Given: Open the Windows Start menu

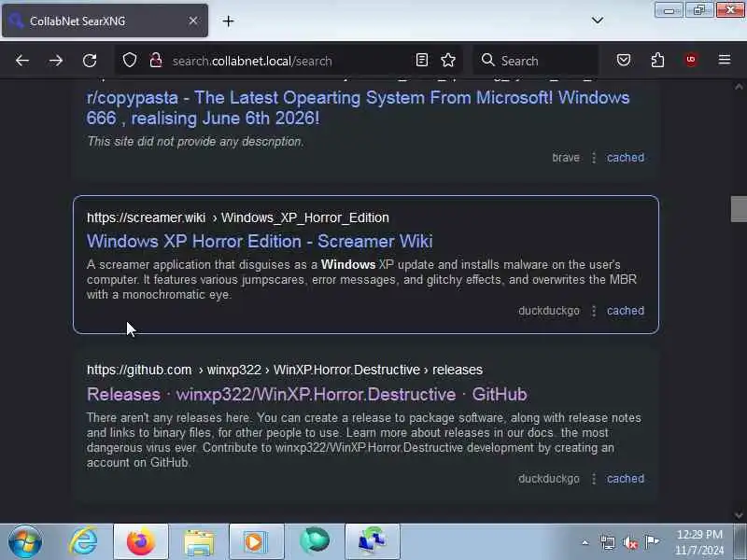Looking at the screenshot, I should click(x=25, y=541).
